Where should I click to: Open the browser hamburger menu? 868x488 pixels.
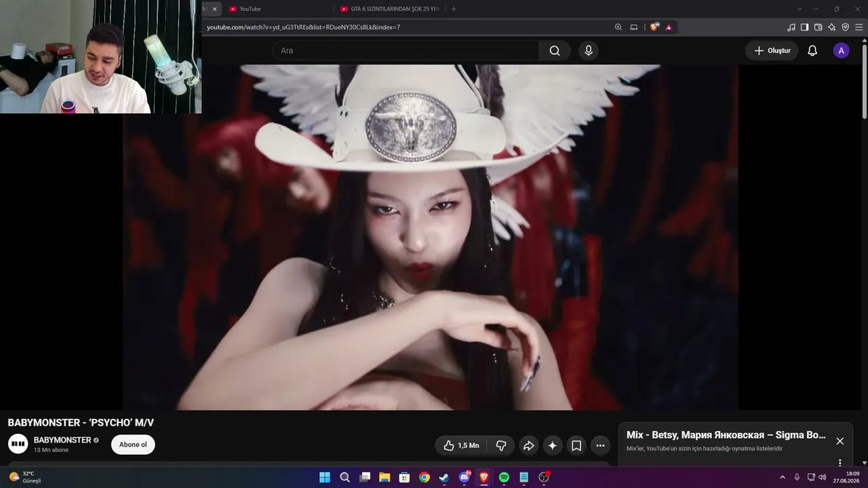(859, 27)
